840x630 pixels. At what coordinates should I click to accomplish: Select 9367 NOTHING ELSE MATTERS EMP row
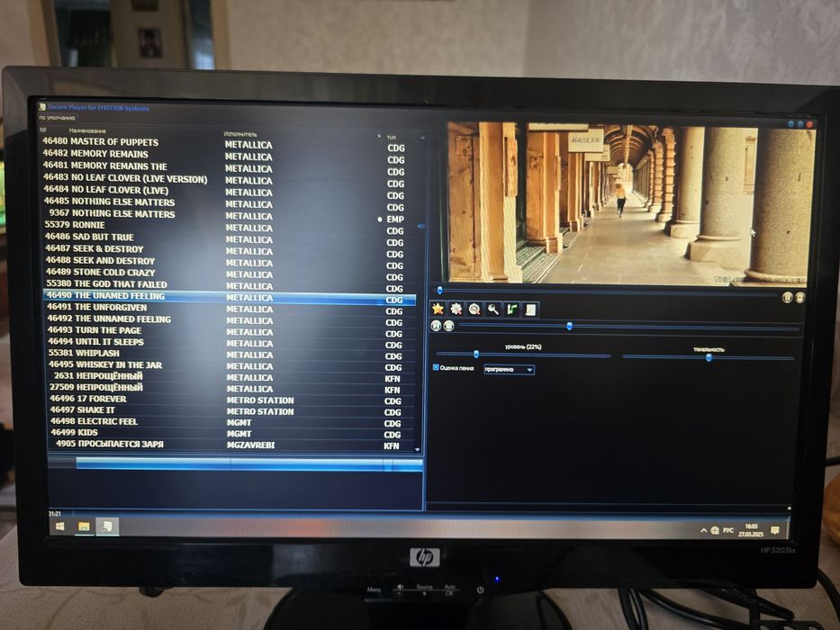tap(228, 214)
